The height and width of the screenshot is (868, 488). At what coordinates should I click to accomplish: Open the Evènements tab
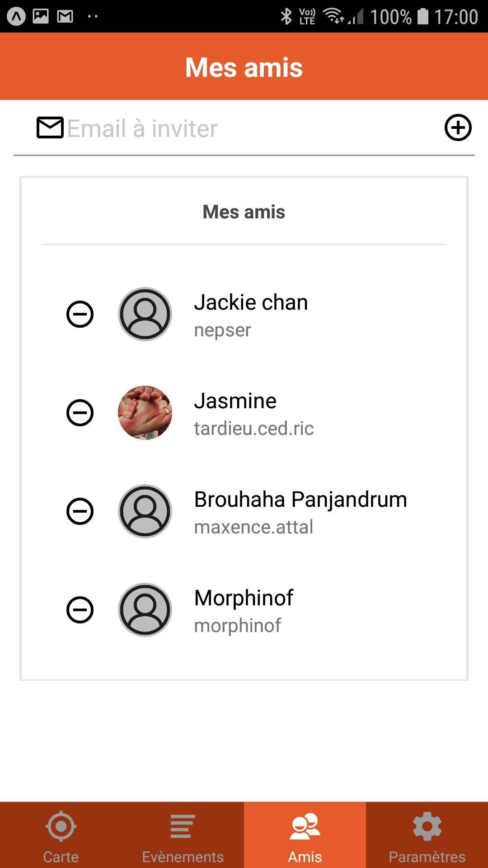(x=183, y=835)
